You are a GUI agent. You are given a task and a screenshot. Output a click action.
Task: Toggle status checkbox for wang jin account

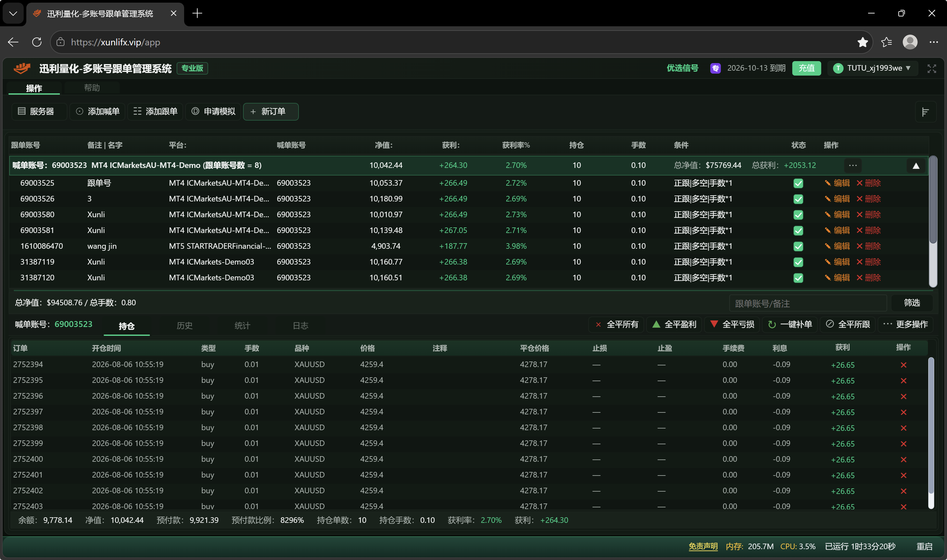click(x=798, y=246)
